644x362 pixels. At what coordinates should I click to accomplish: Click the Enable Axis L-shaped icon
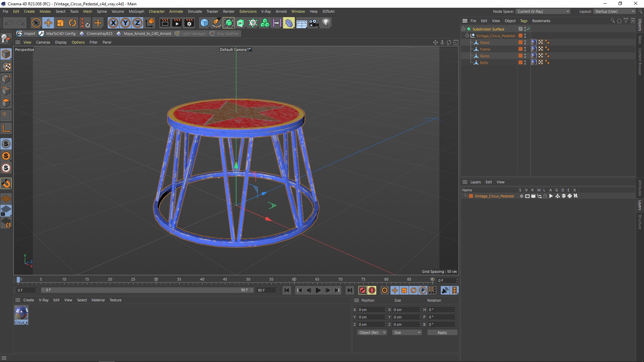tap(6, 128)
